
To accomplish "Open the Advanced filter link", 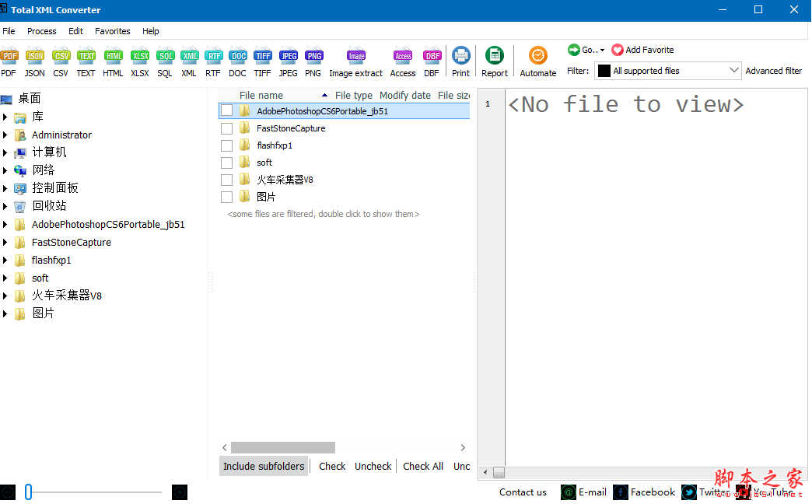I will 773,71.
